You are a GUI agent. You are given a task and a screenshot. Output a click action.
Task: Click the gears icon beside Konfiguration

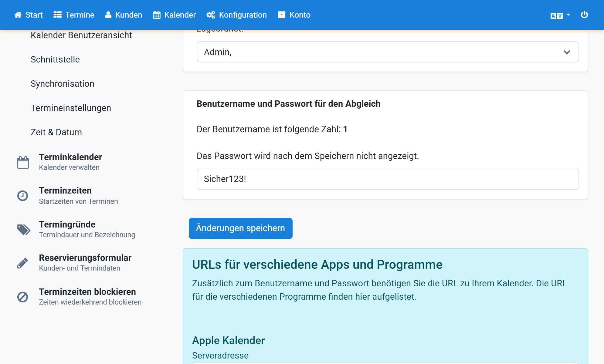pyautogui.click(x=211, y=15)
